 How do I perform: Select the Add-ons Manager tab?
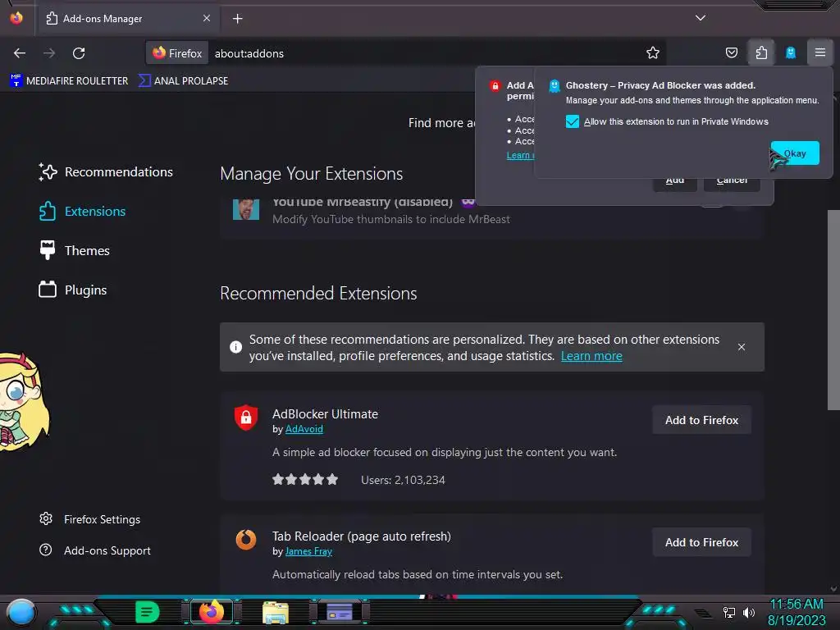pos(127,19)
